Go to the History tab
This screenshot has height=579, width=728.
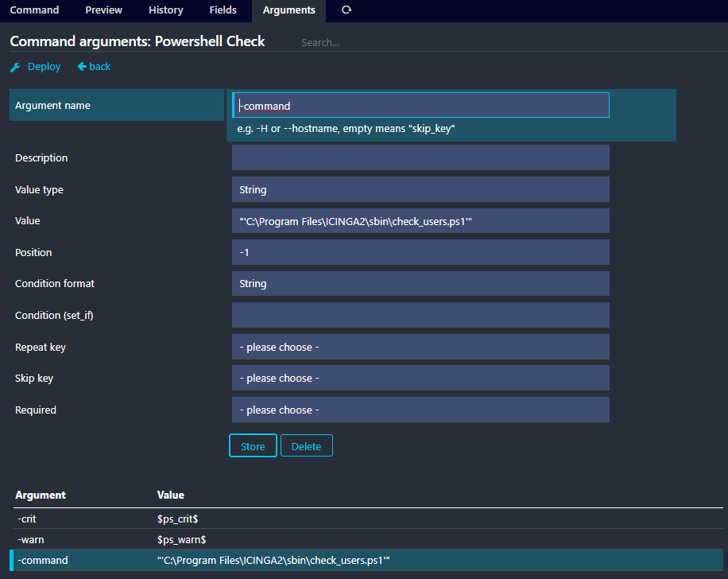[165, 10]
